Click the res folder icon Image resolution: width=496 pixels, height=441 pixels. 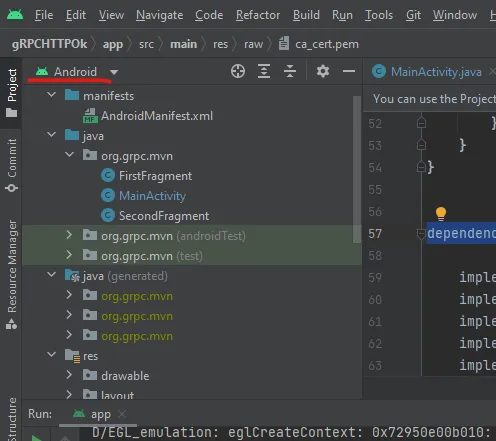tap(72, 356)
